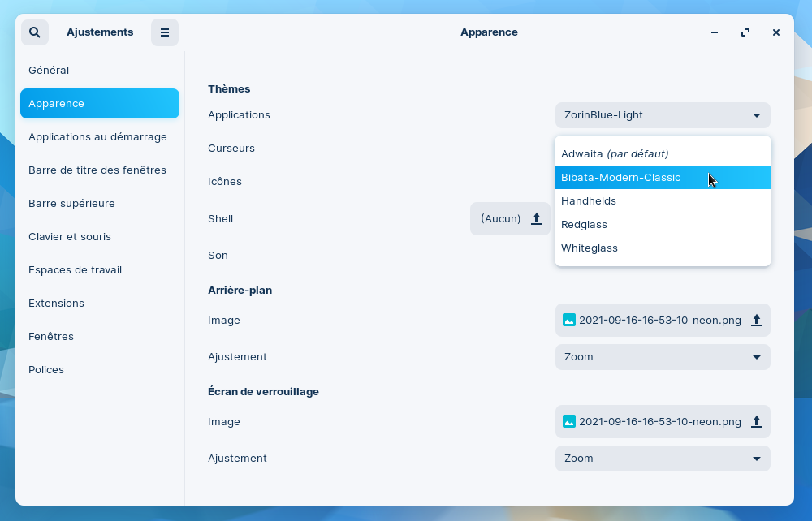Open the Général settings section

(49, 71)
